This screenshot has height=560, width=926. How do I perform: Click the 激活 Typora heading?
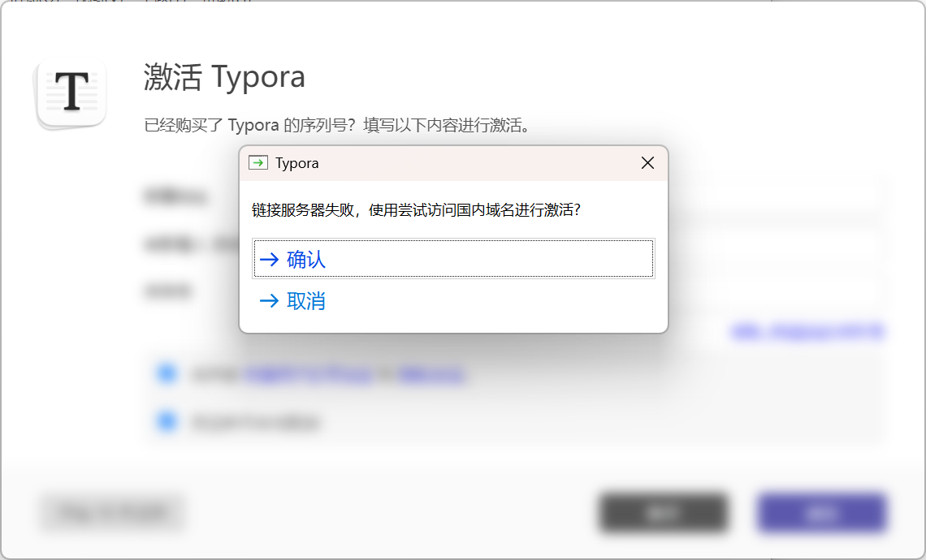click(x=224, y=77)
